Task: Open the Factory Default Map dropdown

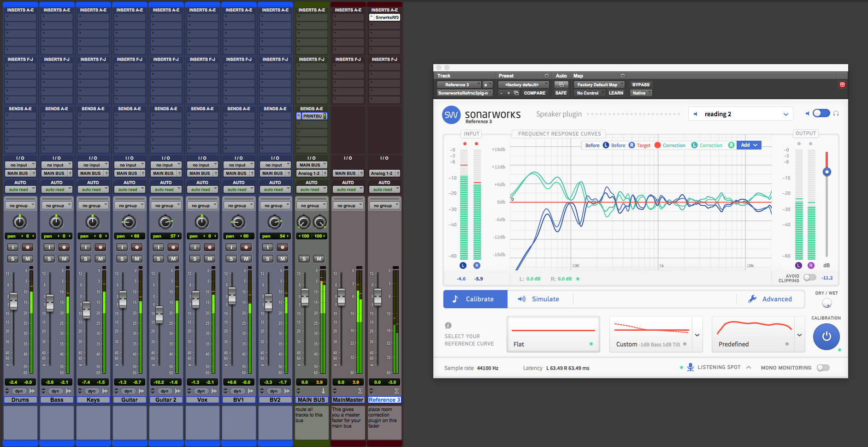Action: [599, 85]
